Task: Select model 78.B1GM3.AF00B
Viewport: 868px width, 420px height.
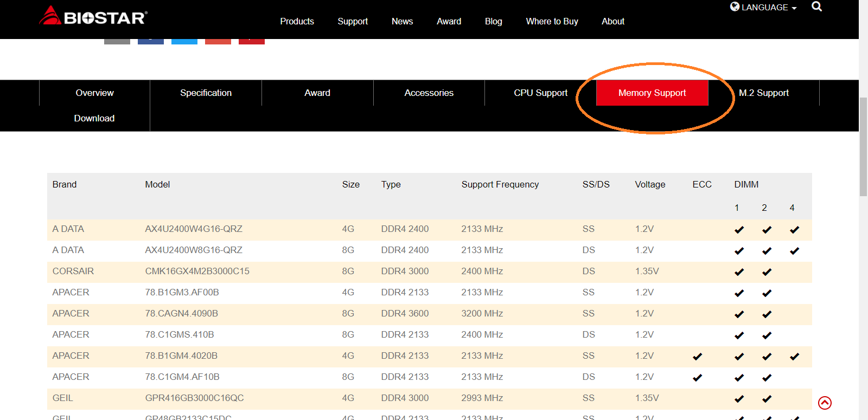Action: (182, 292)
